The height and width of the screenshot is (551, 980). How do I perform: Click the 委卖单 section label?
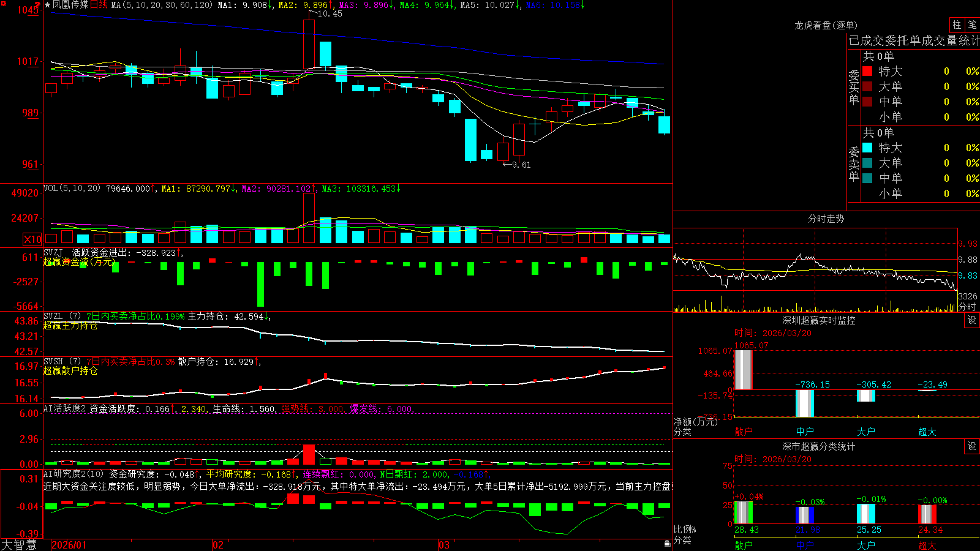click(x=854, y=164)
